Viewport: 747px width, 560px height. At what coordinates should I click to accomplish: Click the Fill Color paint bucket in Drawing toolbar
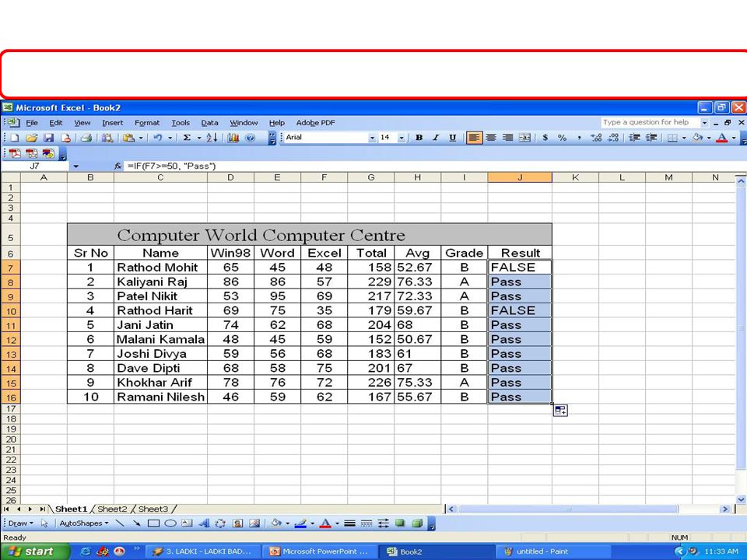(275, 523)
